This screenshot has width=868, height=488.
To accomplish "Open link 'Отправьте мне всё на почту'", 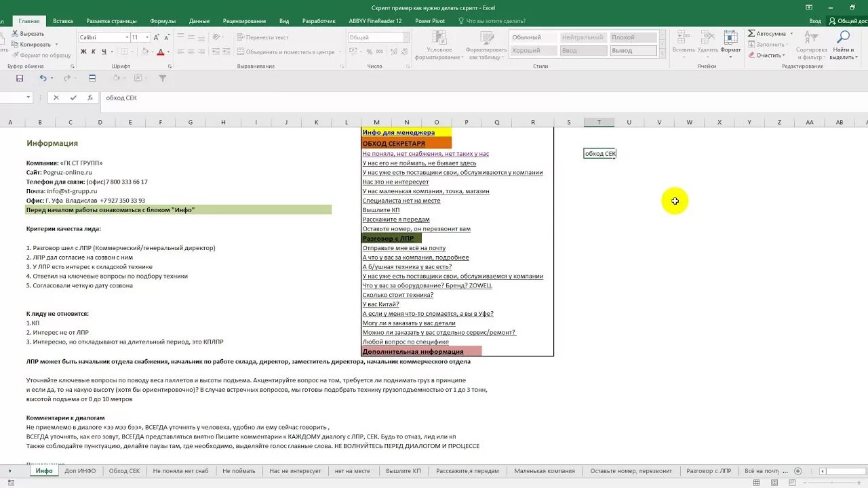I will point(404,248).
